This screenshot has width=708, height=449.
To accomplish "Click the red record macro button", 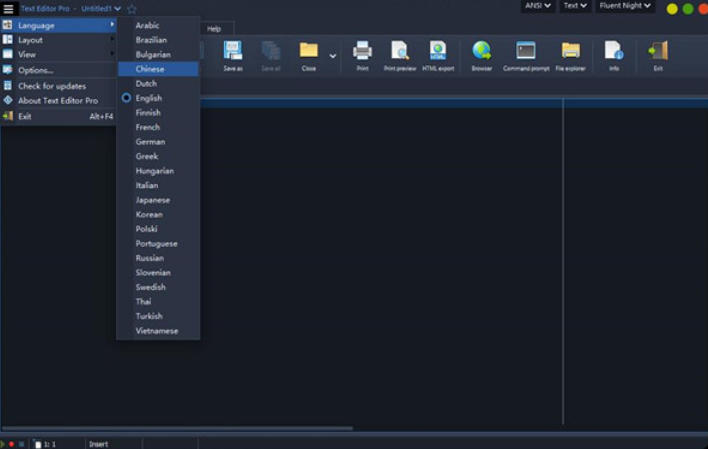I will point(11,443).
